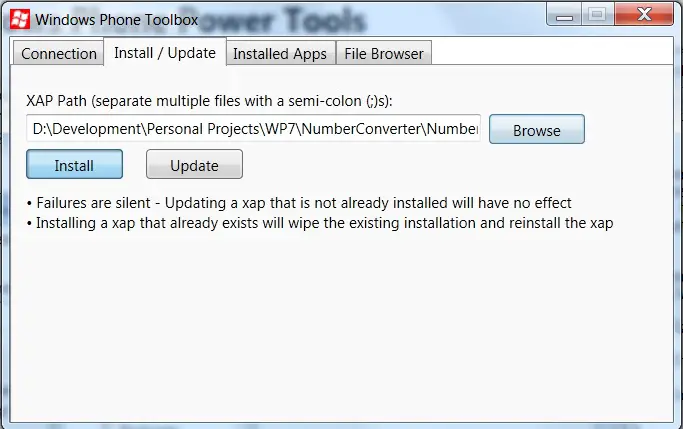
Task: Click the 'Failures are silent' note text
Action: [304, 203]
